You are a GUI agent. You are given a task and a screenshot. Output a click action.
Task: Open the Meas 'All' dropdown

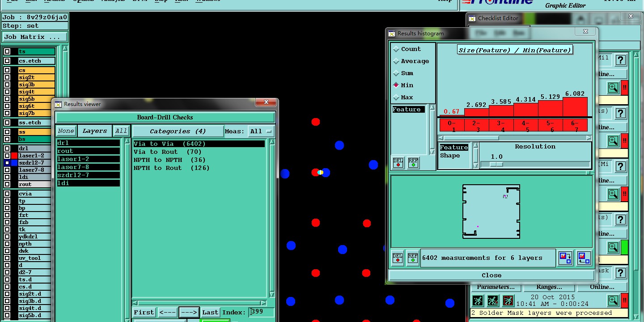point(262,131)
